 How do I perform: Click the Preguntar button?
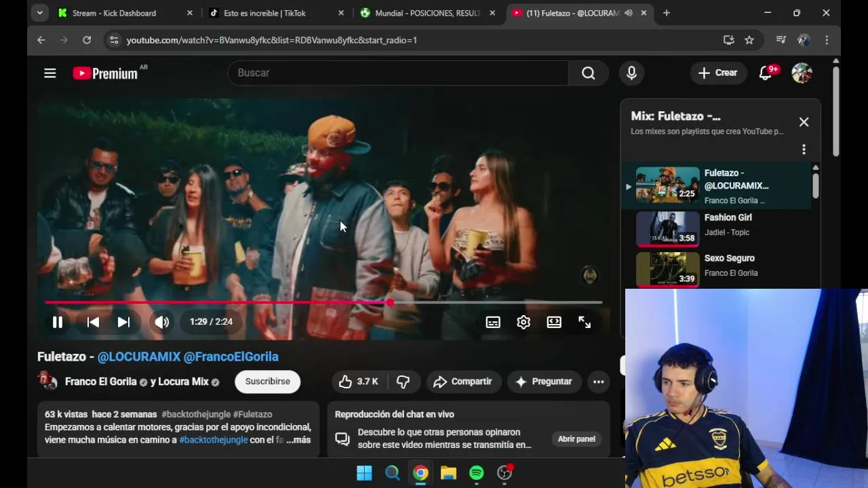(544, 382)
